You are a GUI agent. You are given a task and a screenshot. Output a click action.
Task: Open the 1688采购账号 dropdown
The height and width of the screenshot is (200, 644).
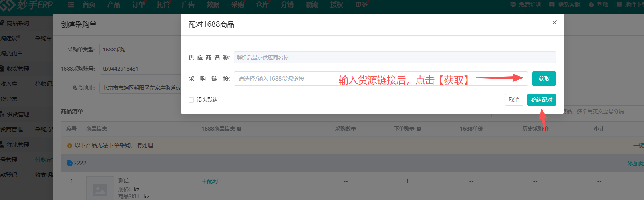coord(140,69)
